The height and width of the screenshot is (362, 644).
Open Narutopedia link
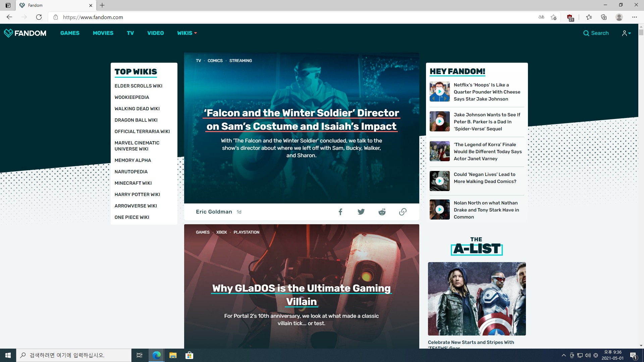[131, 172]
